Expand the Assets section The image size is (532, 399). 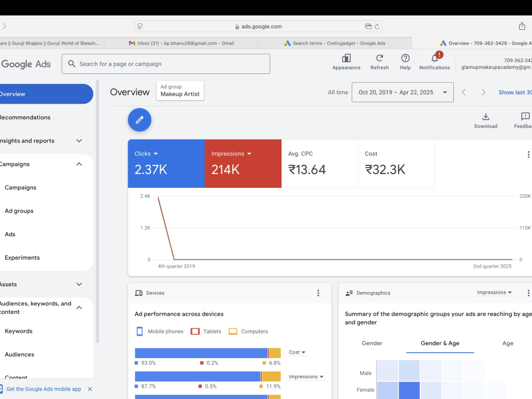click(x=79, y=284)
